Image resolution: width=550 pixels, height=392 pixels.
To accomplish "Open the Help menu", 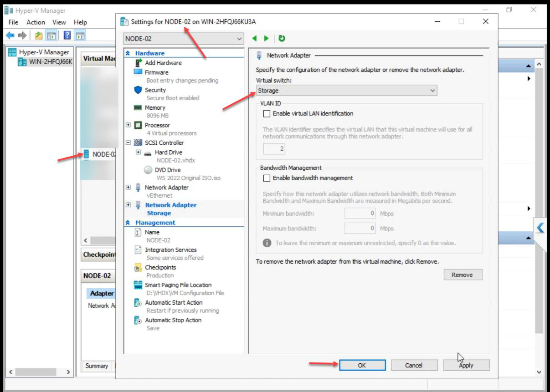I will point(80,22).
